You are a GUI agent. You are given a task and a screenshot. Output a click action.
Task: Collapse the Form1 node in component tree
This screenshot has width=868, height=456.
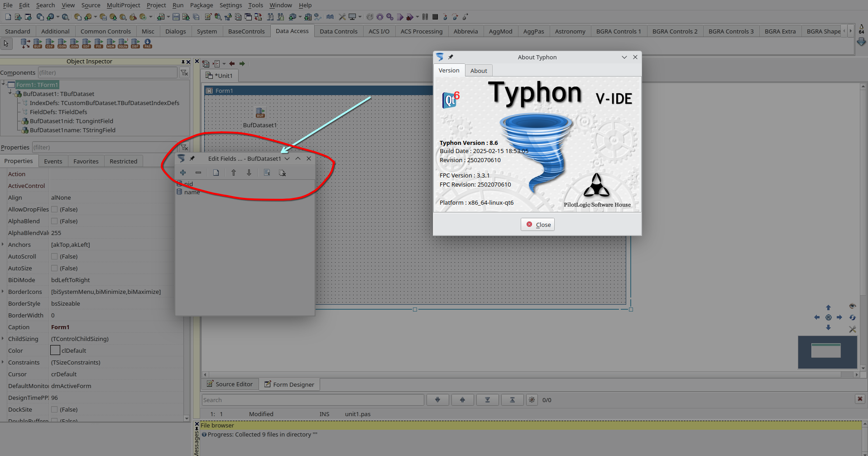(x=4, y=83)
